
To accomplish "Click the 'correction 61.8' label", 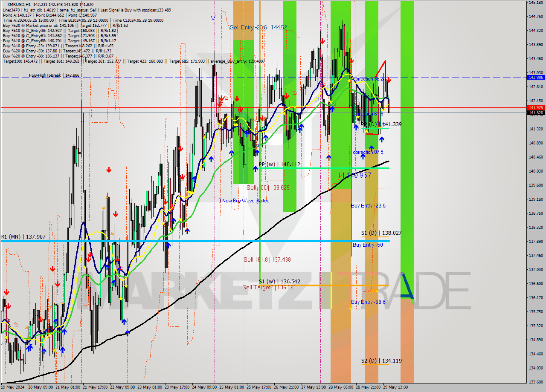I will tap(368, 114).
